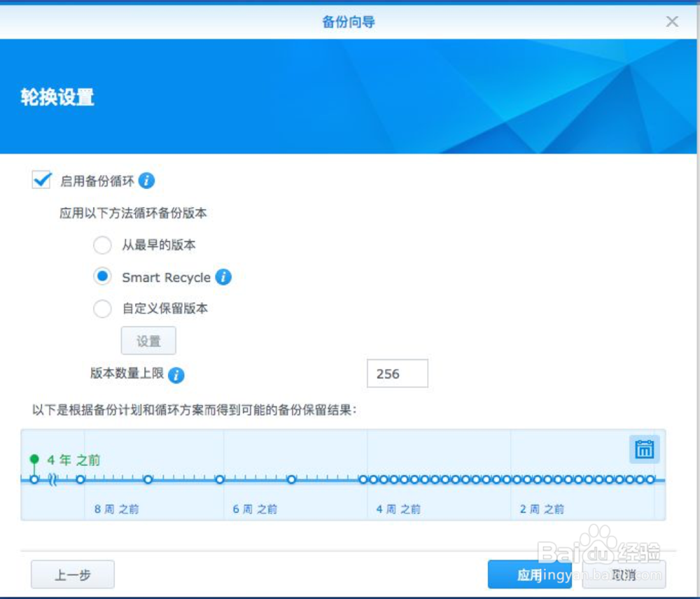Screen dimensions: 700x599
Task: Click info icon beside Smart Recycle
Action: coord(223,276)
